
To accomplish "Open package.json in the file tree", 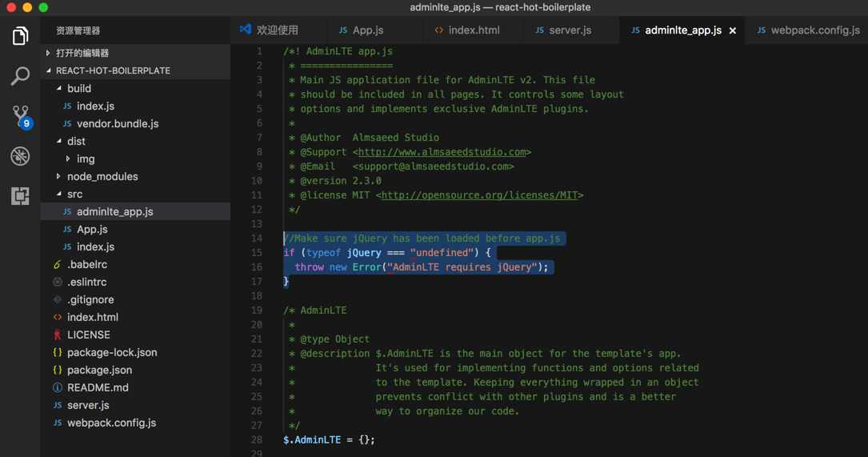I will pos(99,370).
